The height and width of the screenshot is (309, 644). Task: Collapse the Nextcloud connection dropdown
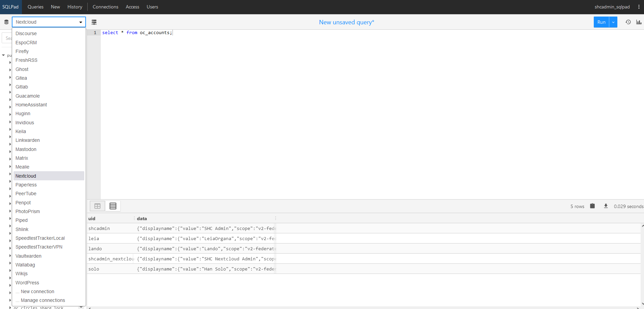(49, 22)
